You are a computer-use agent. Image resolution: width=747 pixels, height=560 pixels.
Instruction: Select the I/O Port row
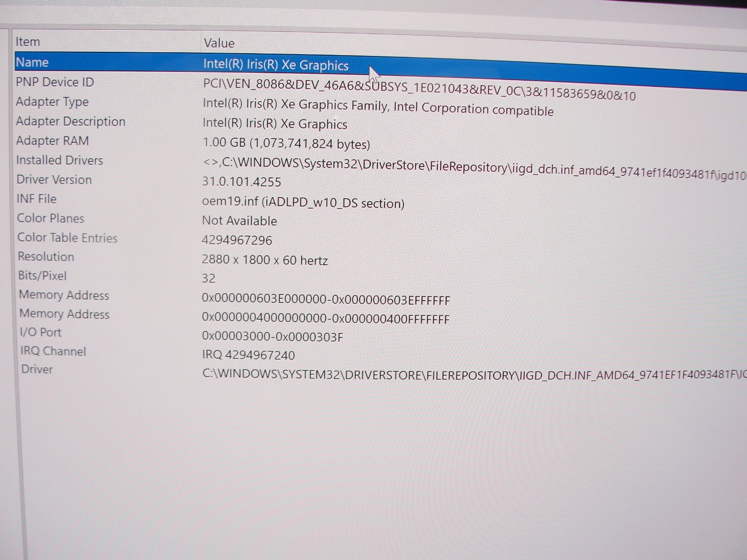pyautogui.click(x=41, y=332)
